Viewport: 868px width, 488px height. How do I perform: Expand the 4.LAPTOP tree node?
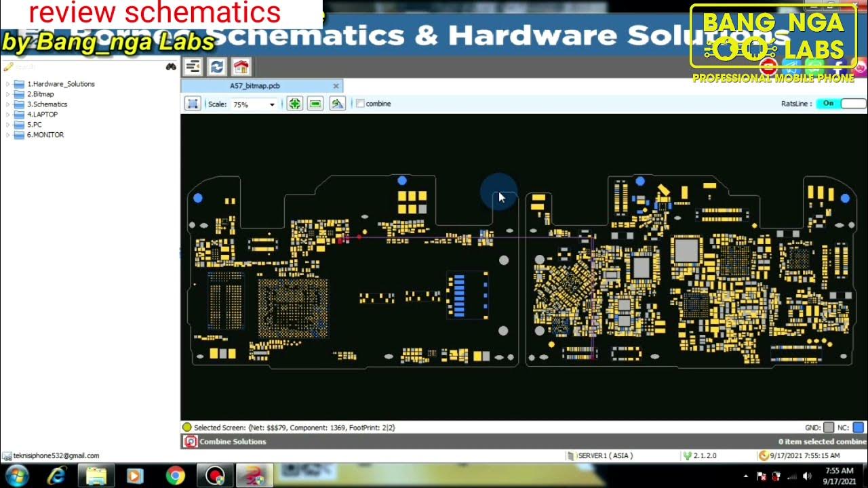point(7,115)
